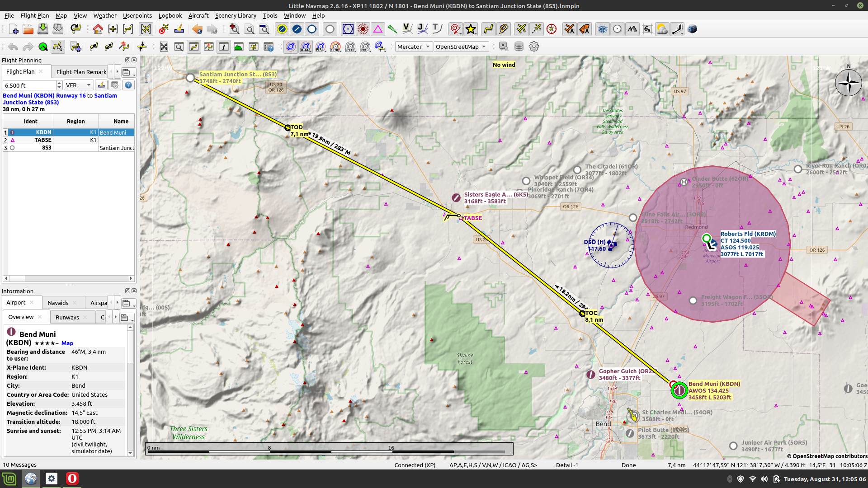Click the cruise altitude field showing 6.500 ft
The width and height of the screenshot is (868, 488).
(x=30, y=85)
